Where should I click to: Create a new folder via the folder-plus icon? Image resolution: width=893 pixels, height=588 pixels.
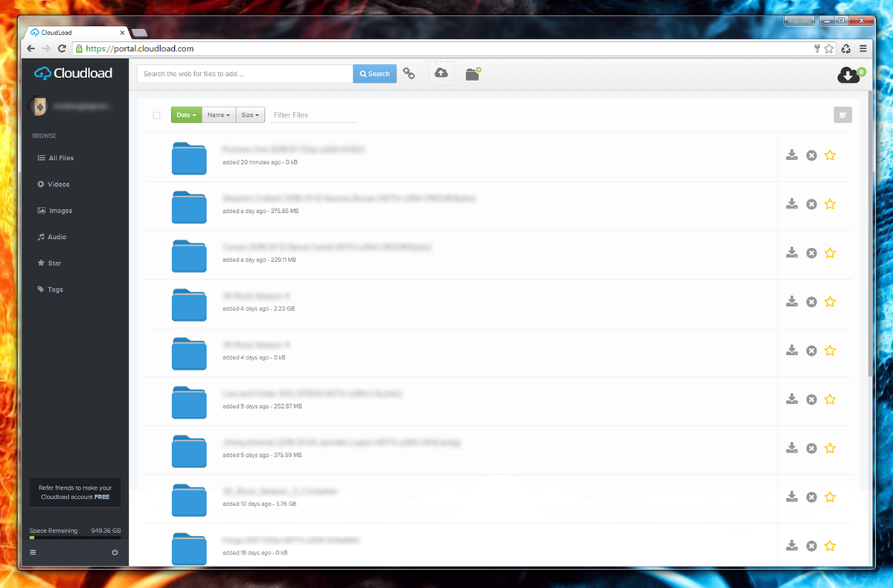tap(473, 73)
